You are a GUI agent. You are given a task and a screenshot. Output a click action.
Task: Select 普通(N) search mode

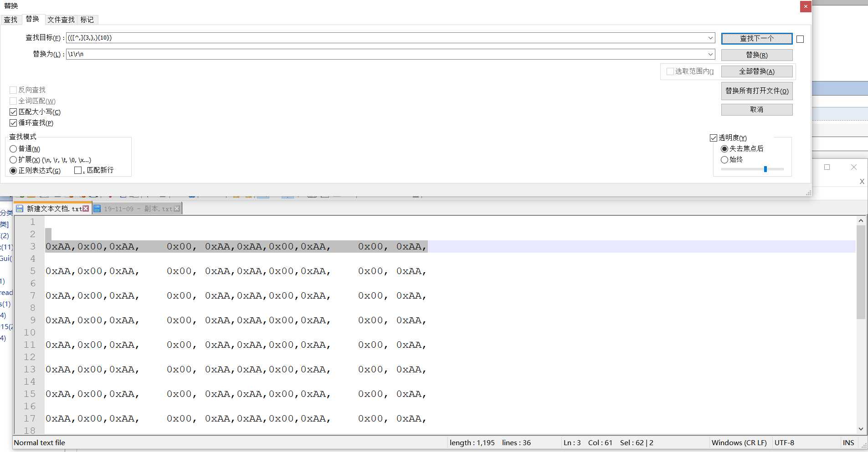(13, 149)
